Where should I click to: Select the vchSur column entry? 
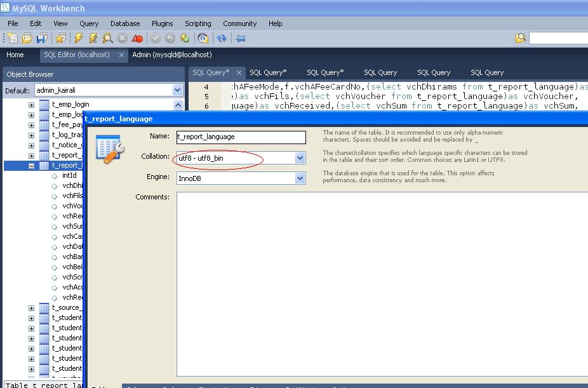point(72,226)
